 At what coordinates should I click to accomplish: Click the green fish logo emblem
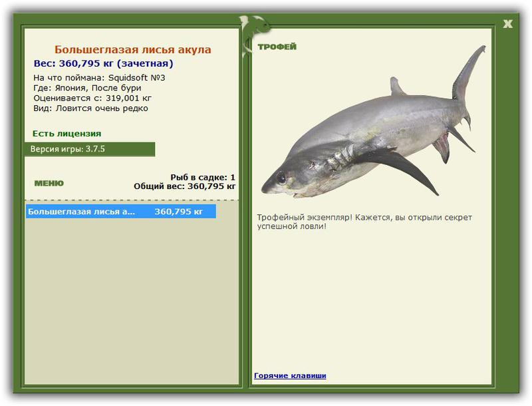point(255,31)
